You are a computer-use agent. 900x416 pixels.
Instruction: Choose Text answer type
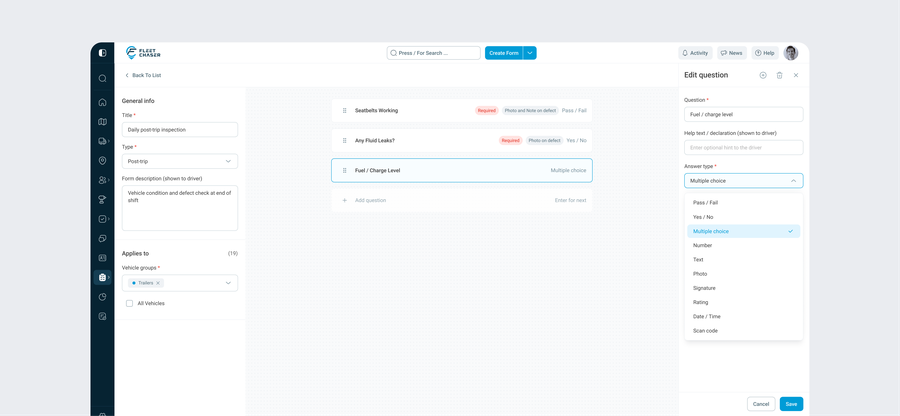click(743, 259)
